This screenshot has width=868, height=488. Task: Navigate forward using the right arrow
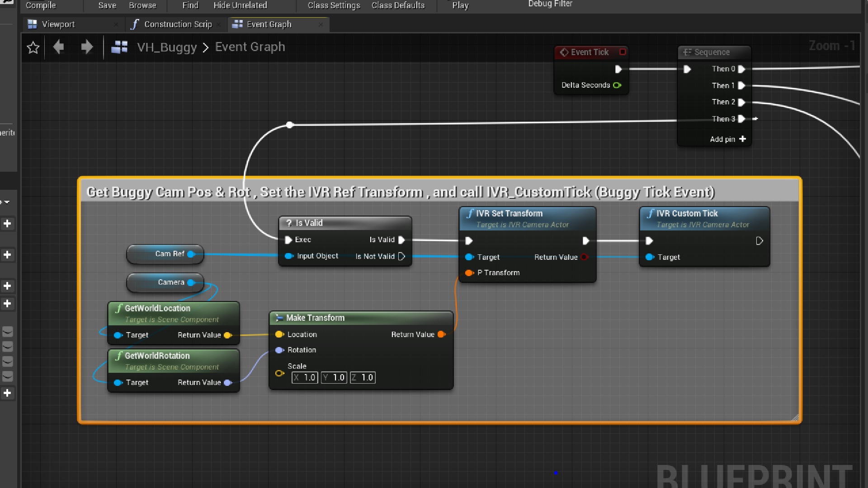click(x=87, y=47)
